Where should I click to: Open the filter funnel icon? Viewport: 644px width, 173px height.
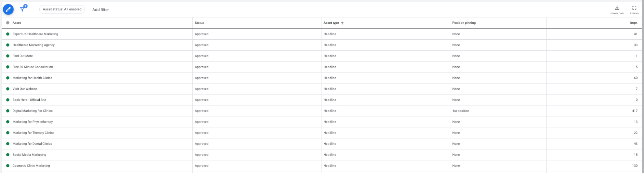coord(23,9)
